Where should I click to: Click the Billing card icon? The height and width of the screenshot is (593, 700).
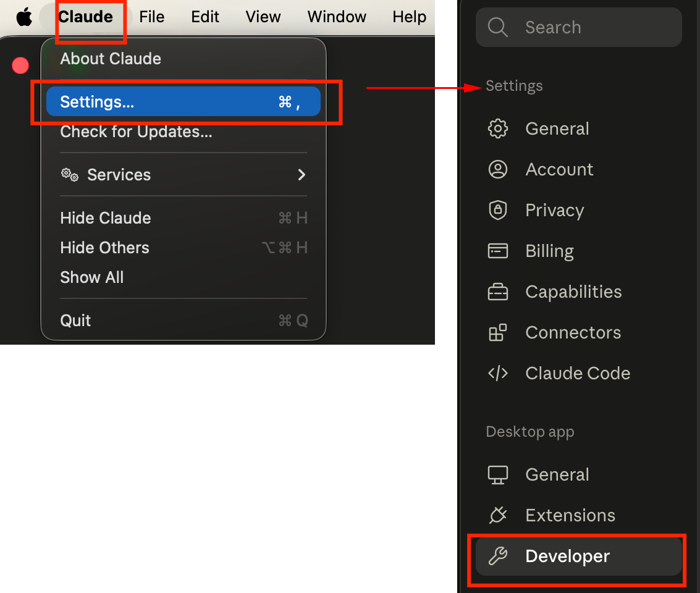pyautogui.click(x=498, y=251)
